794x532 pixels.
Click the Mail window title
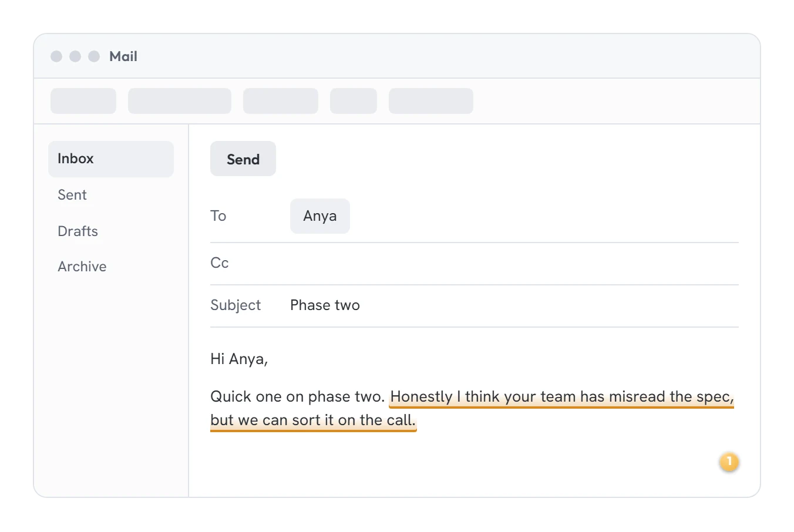tap(123, 56)
